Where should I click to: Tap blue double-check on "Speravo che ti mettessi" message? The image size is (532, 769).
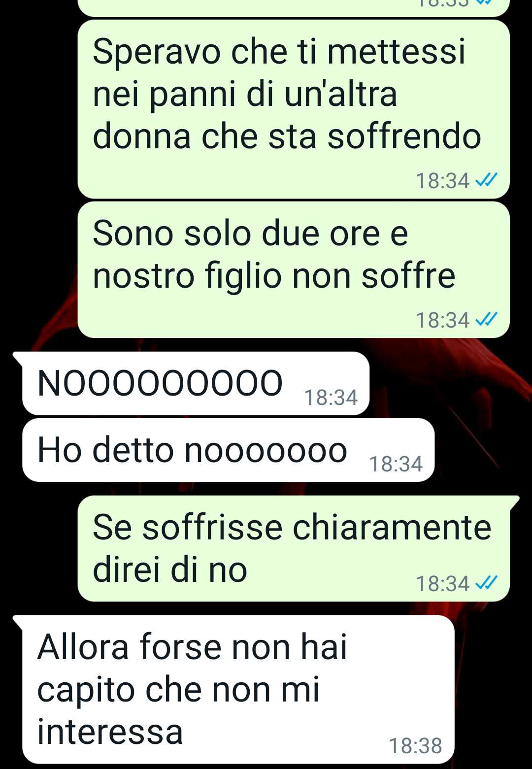[x=486, y=180]
